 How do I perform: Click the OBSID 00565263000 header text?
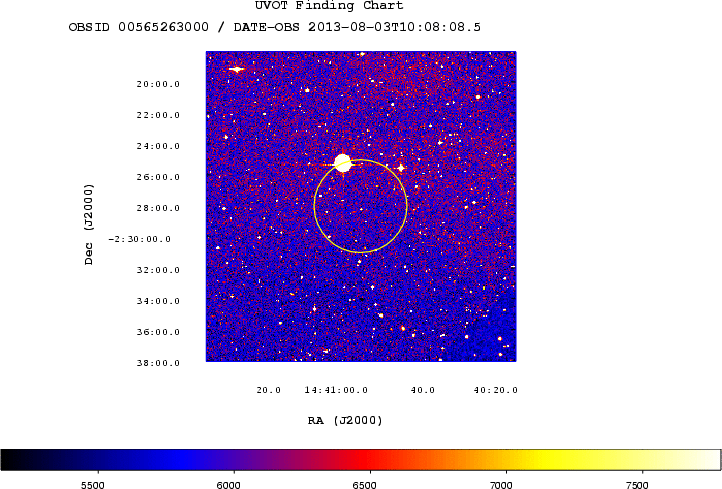pyautogui.click(x=139, y=27)
